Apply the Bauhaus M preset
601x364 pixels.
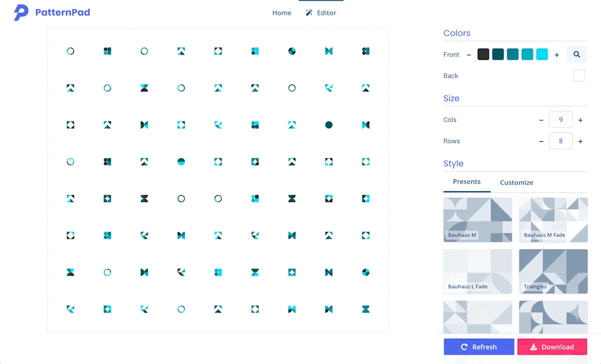point(478,220)
